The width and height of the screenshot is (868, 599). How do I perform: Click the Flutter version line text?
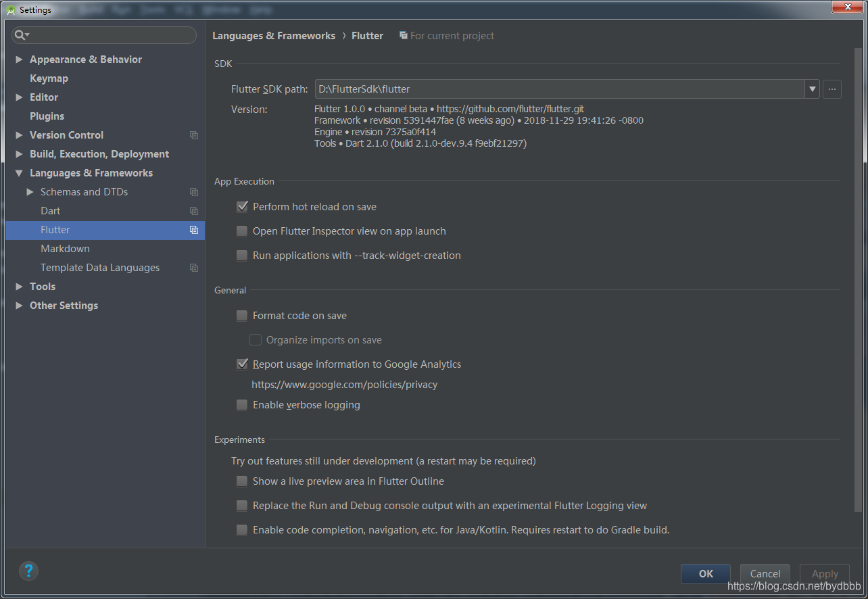450,109
